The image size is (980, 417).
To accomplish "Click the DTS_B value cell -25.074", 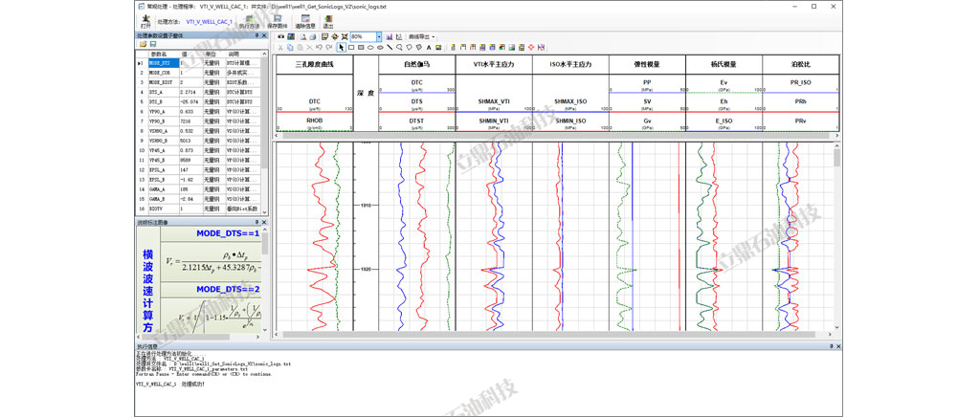I will [191, 101].
